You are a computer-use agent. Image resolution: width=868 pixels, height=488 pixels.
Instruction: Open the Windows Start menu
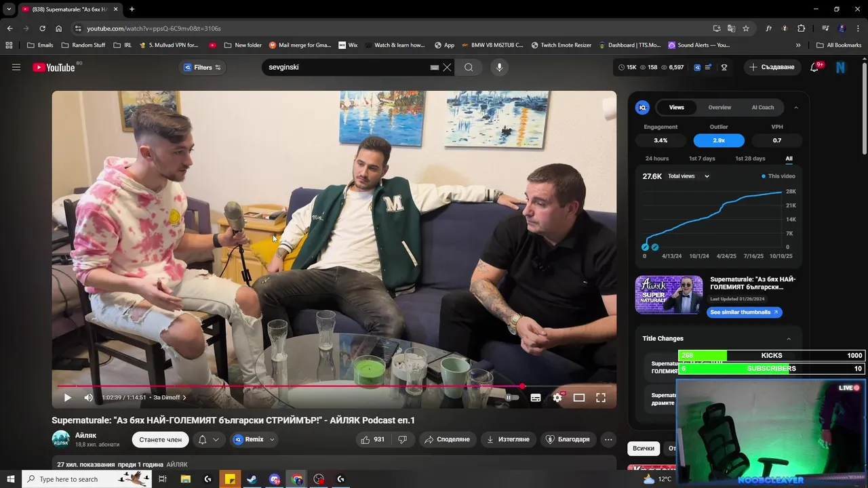coord(11,479)
